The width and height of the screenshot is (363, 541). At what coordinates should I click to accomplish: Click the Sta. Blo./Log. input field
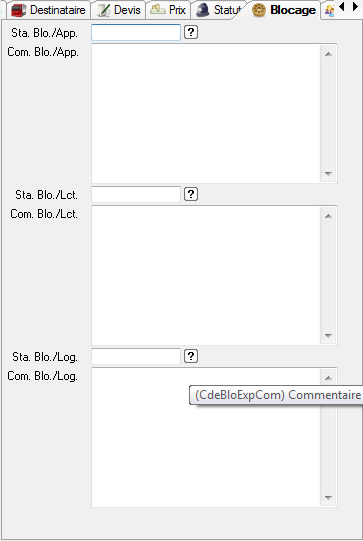136,356
